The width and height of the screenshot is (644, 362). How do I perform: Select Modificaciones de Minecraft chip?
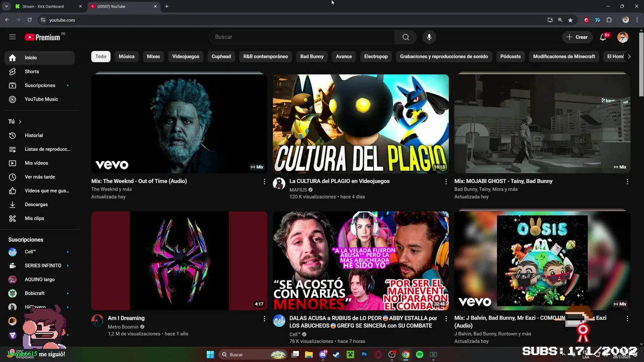[x=564, y=56]
